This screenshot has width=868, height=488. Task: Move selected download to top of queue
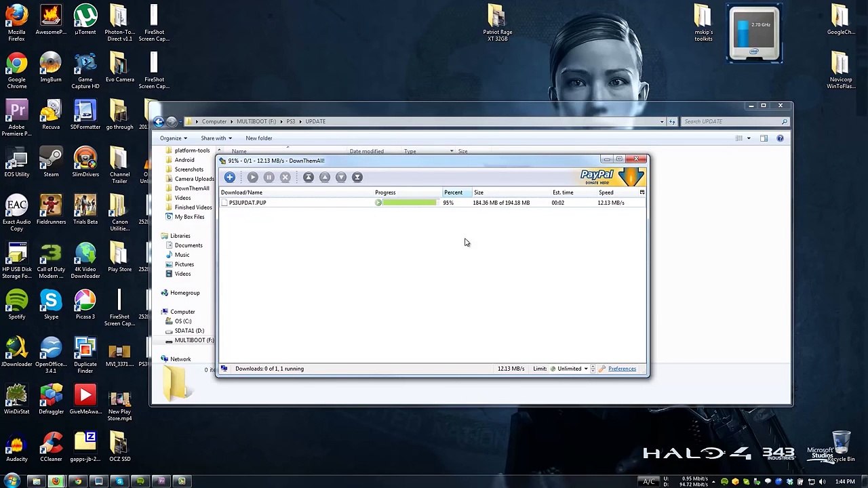pyautogui.click(x=309, y=177)
